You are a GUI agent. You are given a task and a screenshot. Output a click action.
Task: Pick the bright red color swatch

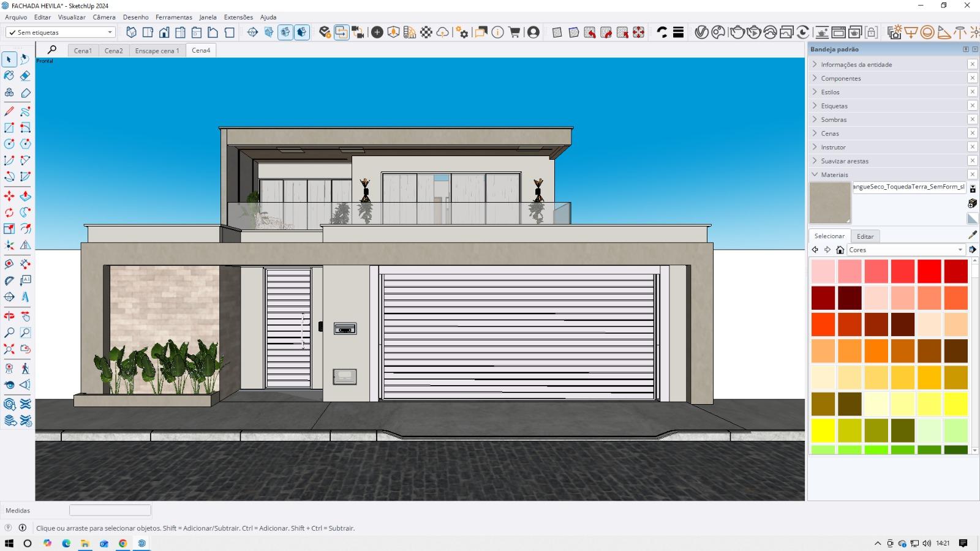coord(929,271)
